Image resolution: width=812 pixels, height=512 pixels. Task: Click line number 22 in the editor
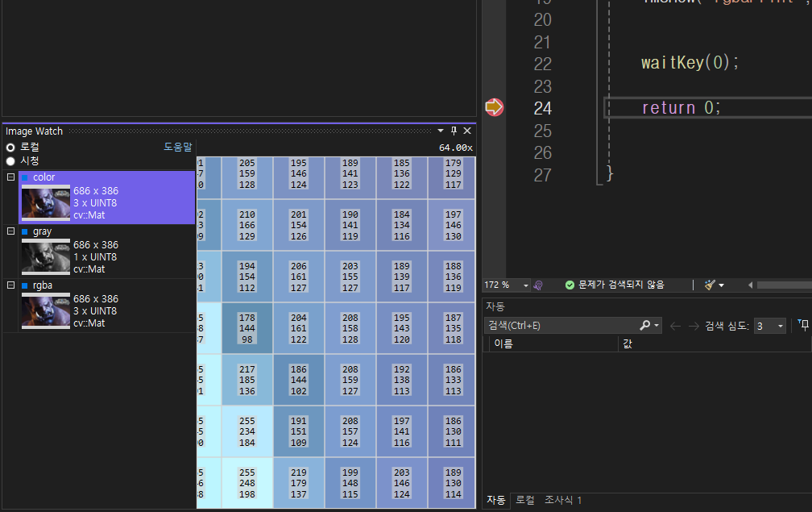543,64
